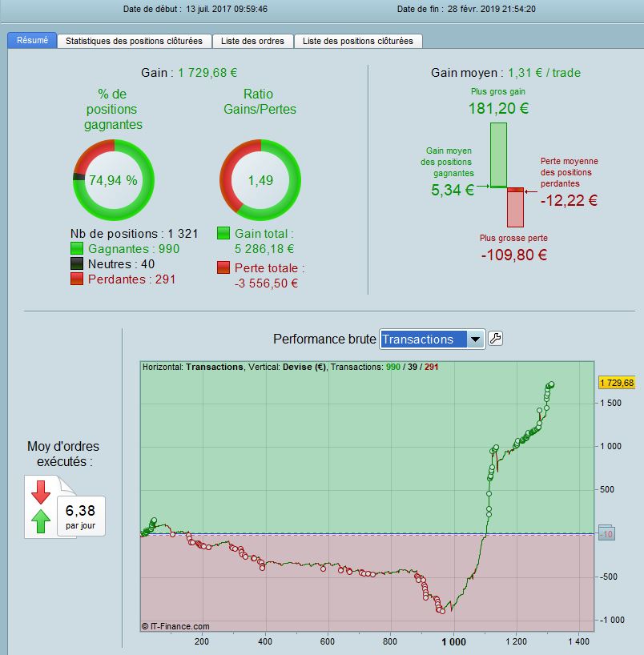Viewport: 644px width, 655px height.
Task: Click the black Neutres legend square
Action: point(77,263)
